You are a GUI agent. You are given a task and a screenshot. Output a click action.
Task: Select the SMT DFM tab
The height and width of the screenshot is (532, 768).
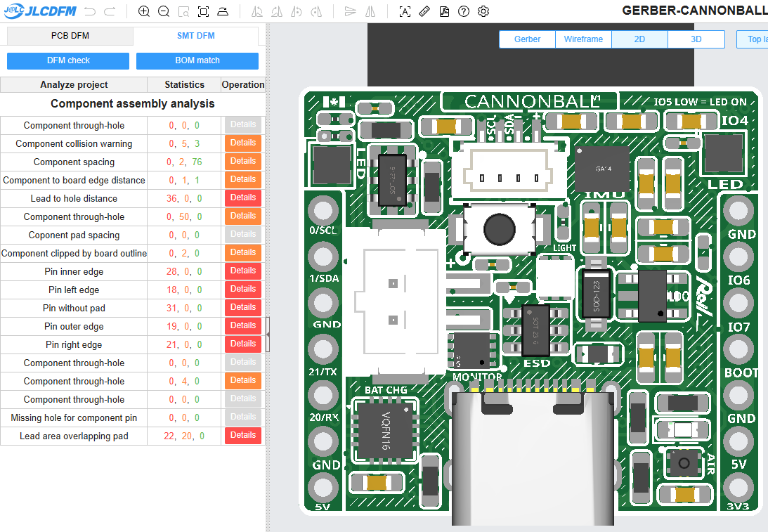pyautogui.click(x=196, y=36)
